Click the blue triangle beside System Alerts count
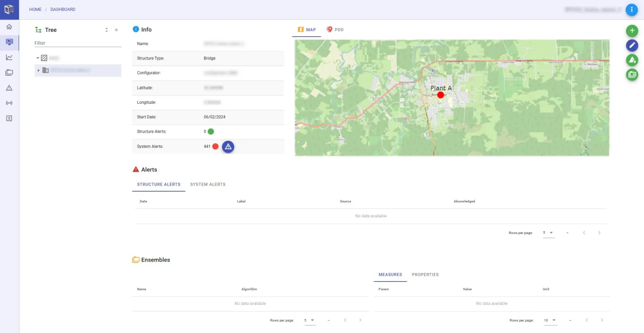The width and height of the screenshot is (644, 333). [x=228, y=147]
